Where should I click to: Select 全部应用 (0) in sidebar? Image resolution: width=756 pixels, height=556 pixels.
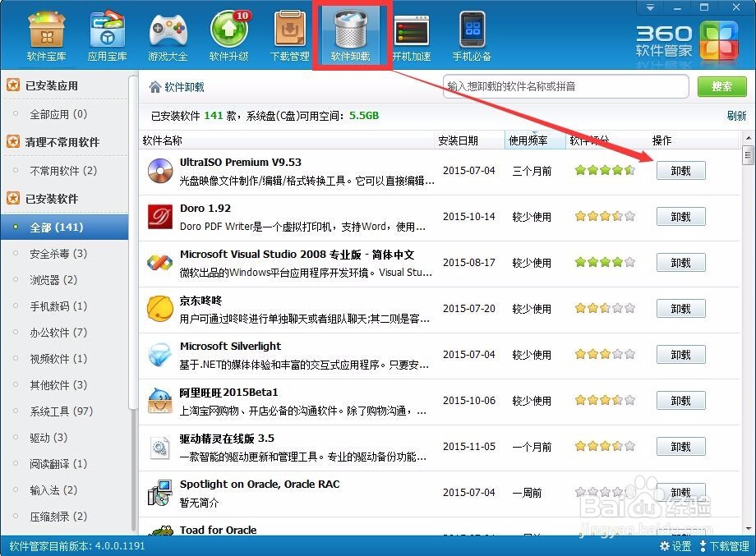point(58,114)
